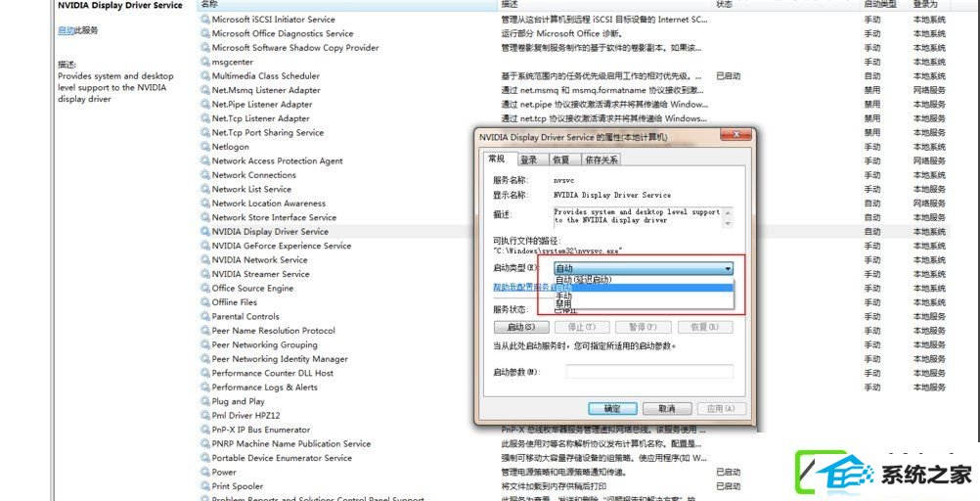Click the 恢复(R) button below service status
The height and width of the screenshot is (501, 980).
click(704, 327)
